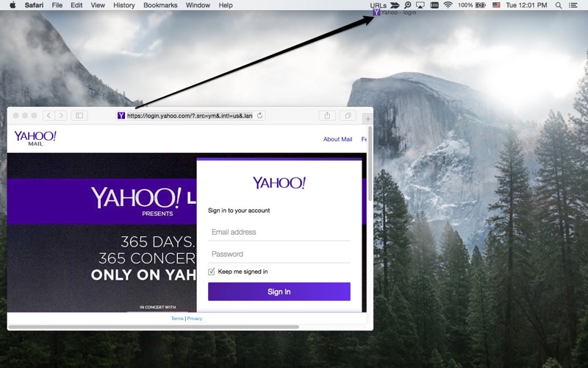Click the Yahoo - login dragged link item
This screenshot has height=368, width=588.
coord(395,13)
